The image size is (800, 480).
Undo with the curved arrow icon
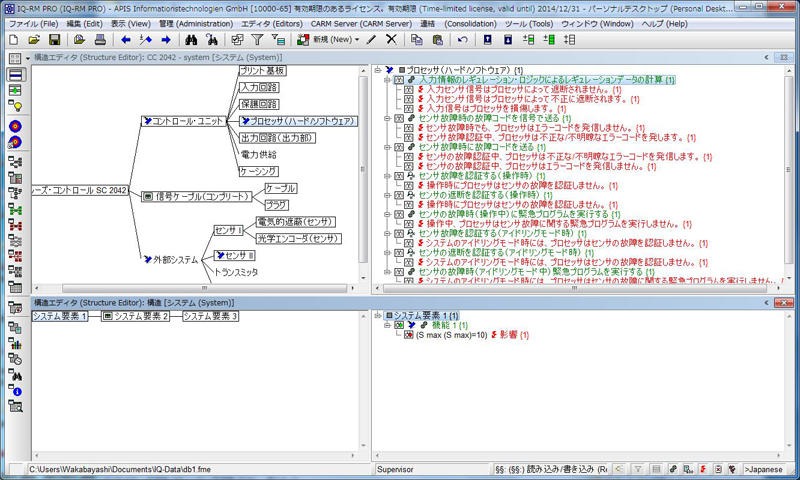click(x=463, y=40)
